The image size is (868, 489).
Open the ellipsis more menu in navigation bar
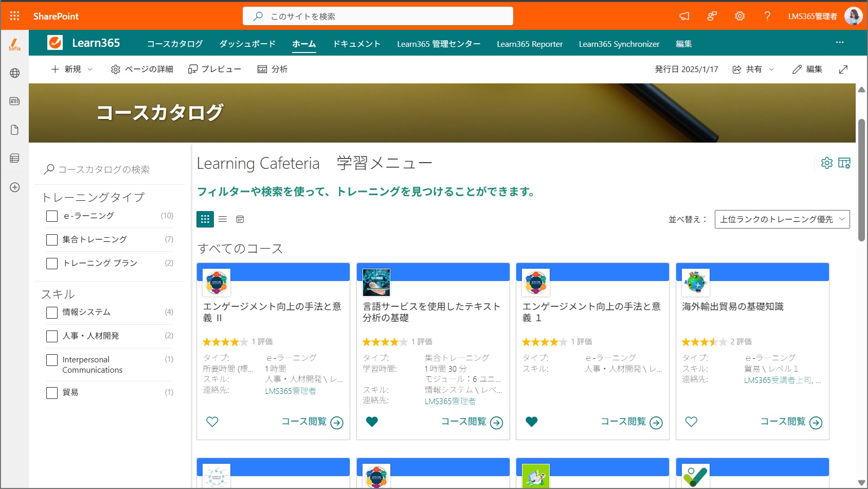(x=840, y=43)
